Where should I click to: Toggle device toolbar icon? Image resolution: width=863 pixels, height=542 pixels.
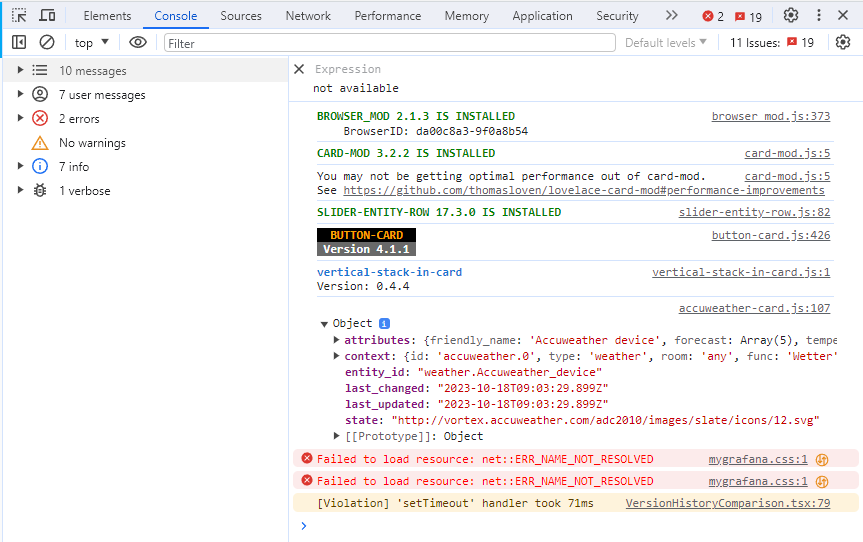tap(47, 15)
